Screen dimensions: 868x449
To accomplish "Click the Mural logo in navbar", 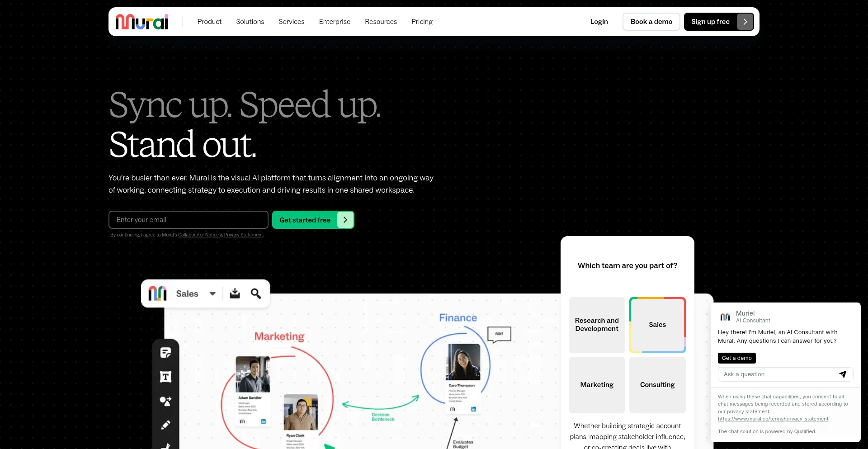I will click(x=142, y=22).
